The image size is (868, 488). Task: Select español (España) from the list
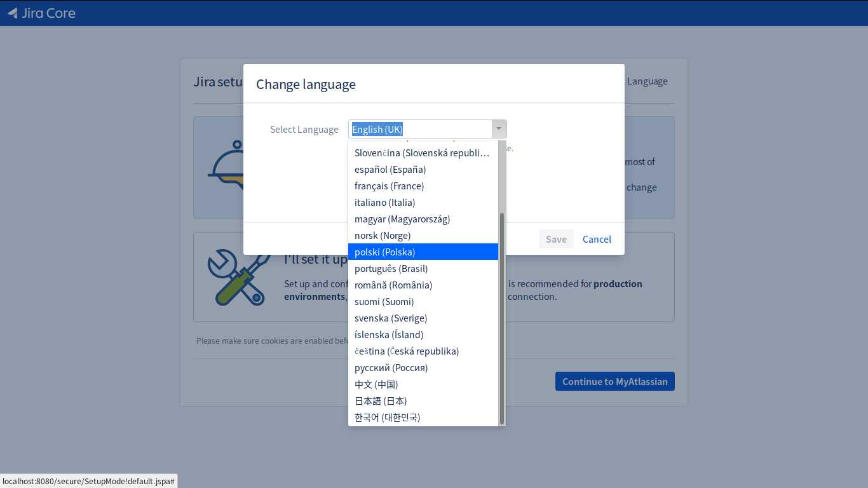[x=423, y=169]
